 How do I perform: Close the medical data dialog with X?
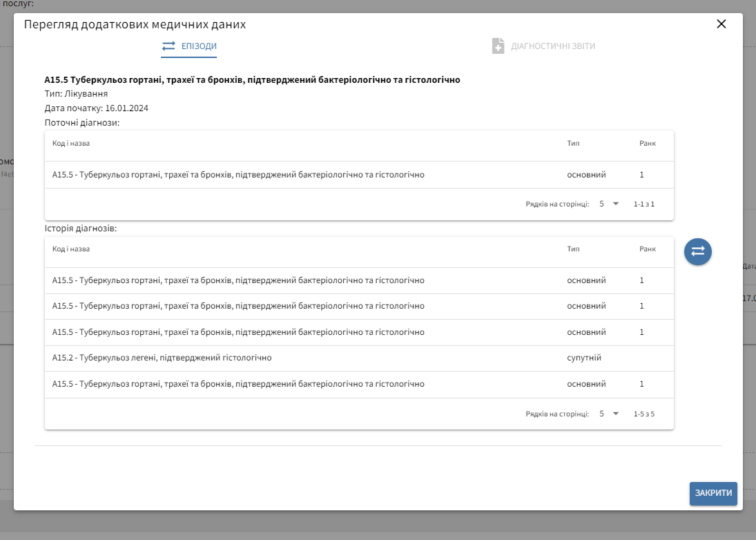pos(721,24)
